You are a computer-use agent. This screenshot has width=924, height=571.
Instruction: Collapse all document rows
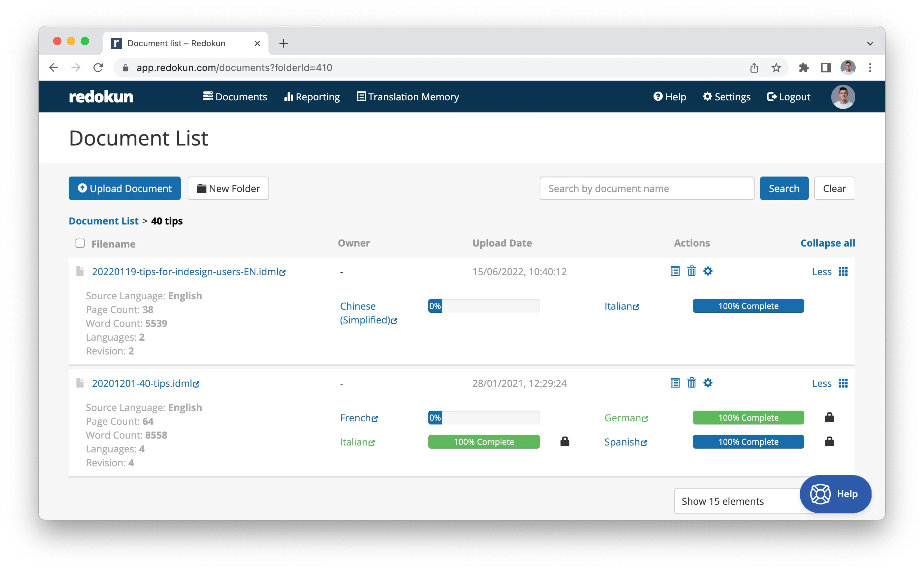[827, 243]
